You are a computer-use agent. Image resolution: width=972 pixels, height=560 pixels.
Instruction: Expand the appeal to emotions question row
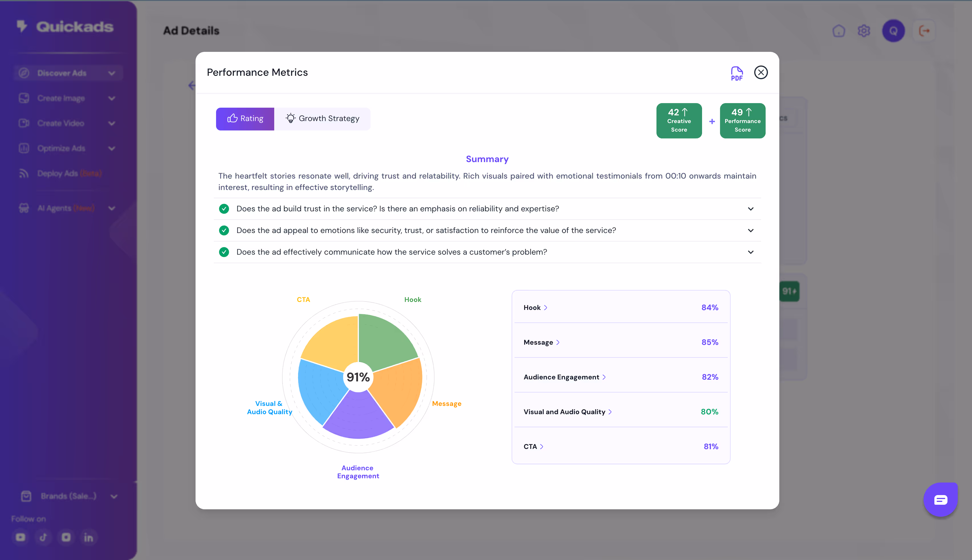487,230
